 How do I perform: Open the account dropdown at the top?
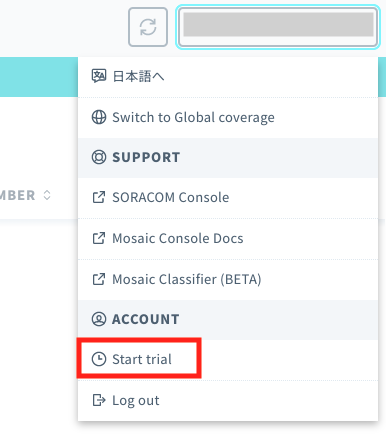pos(278,27)
